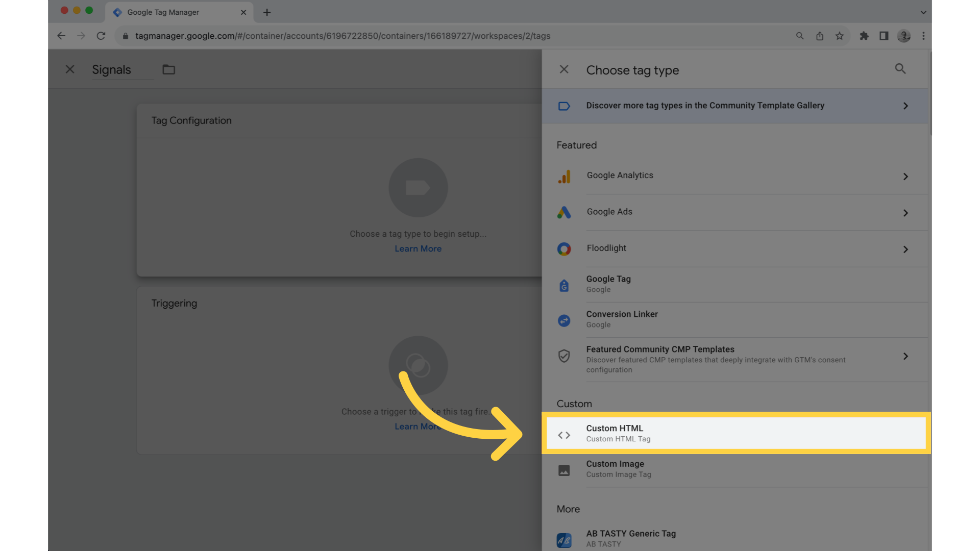Open a new browser tab

267,12
